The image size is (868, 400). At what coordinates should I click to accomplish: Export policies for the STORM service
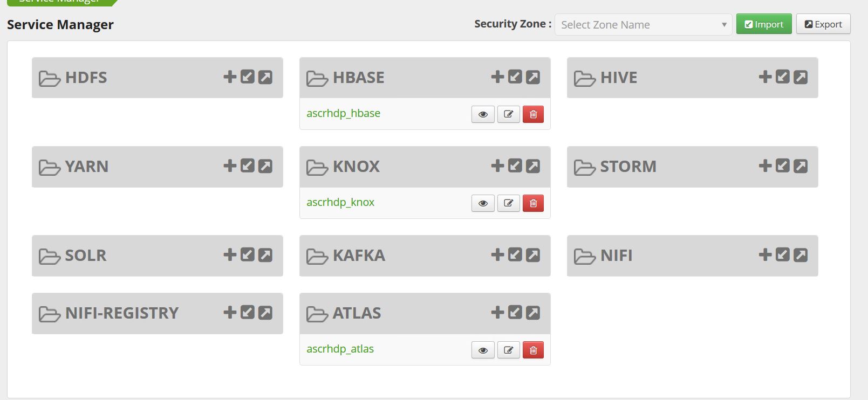801,166
